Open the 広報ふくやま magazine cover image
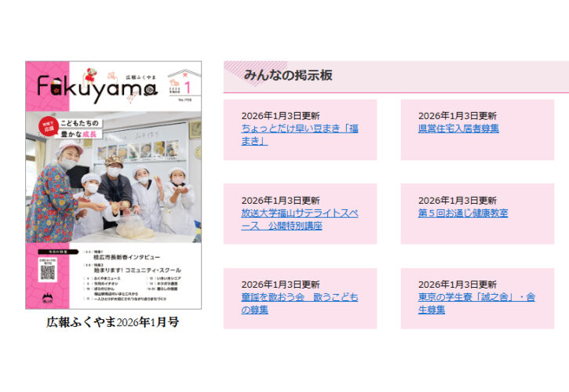The image size is (569, 392). click(113, 184)
